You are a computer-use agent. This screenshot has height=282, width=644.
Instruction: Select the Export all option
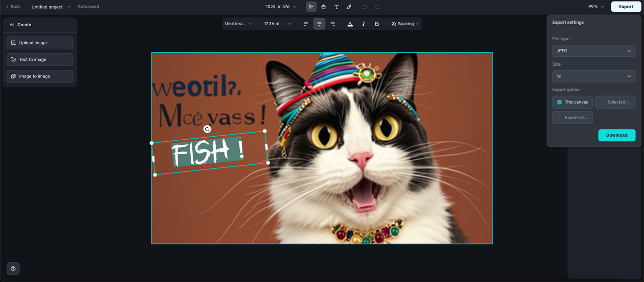573,118
